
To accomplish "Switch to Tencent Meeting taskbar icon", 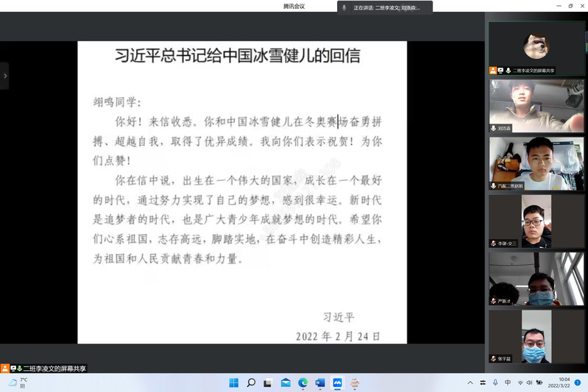I will 337,383.
